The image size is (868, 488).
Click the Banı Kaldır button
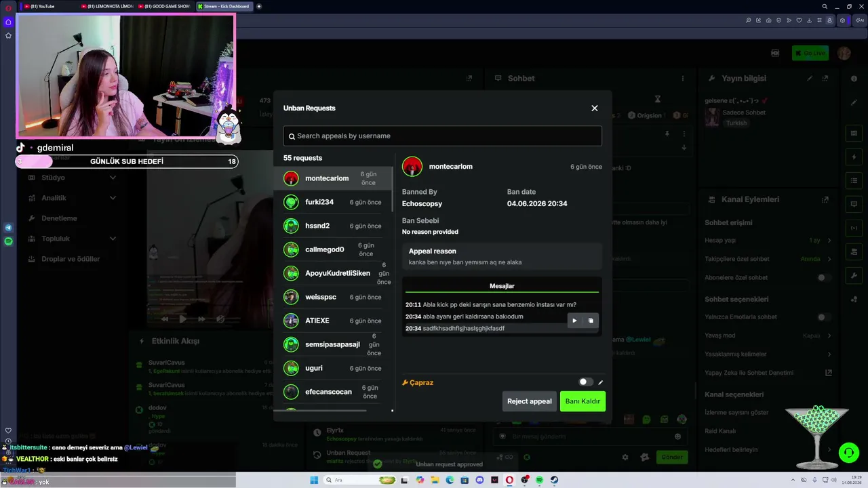coord(583,401)
